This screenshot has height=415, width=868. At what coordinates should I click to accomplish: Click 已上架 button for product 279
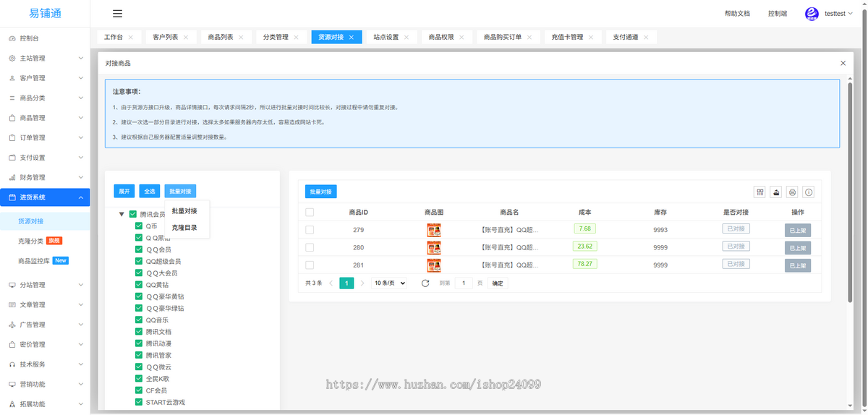(x=798, y=230)
